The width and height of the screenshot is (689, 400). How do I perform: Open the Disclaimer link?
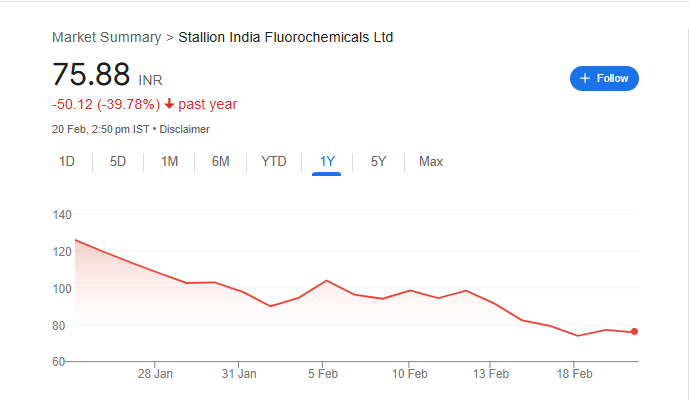pyautogui.click(x=184, y=129)
